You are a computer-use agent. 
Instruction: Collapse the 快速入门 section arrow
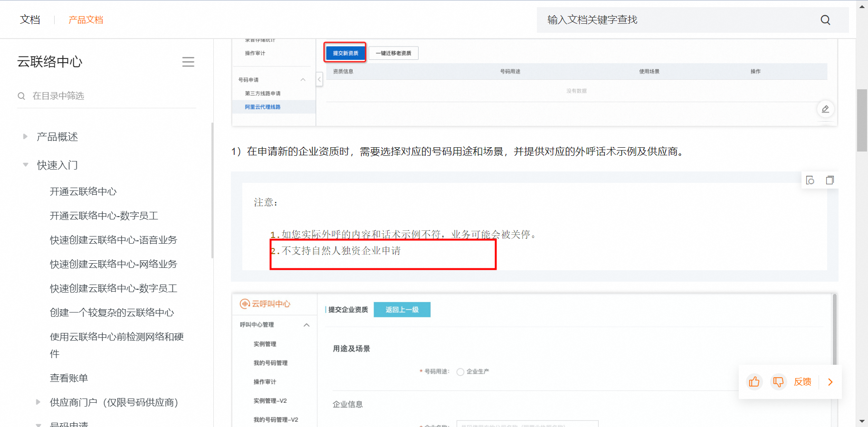26,165
